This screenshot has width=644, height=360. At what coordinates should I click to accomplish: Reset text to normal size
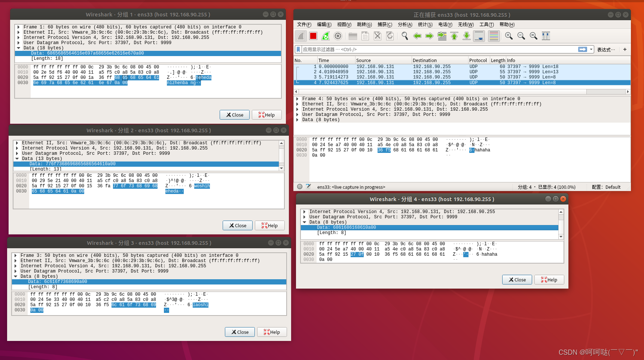point(534,36)
